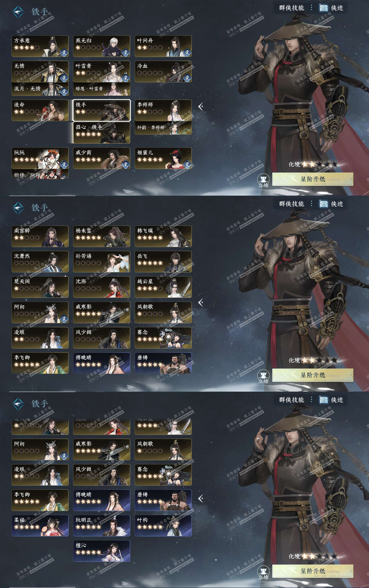Open the 柔福 hero card
This screenshot has width=369, height=588.
pyautogui.click(x=40, y=526)
